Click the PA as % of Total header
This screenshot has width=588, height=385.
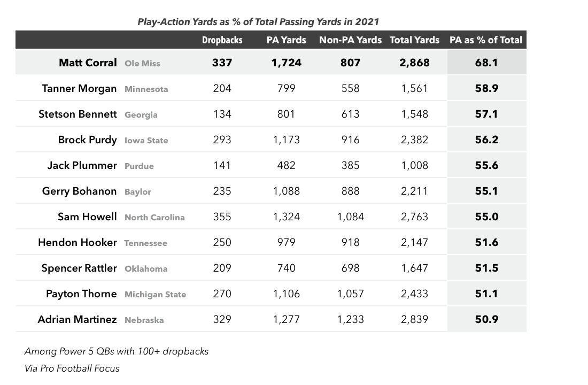(x=486, y=40)
